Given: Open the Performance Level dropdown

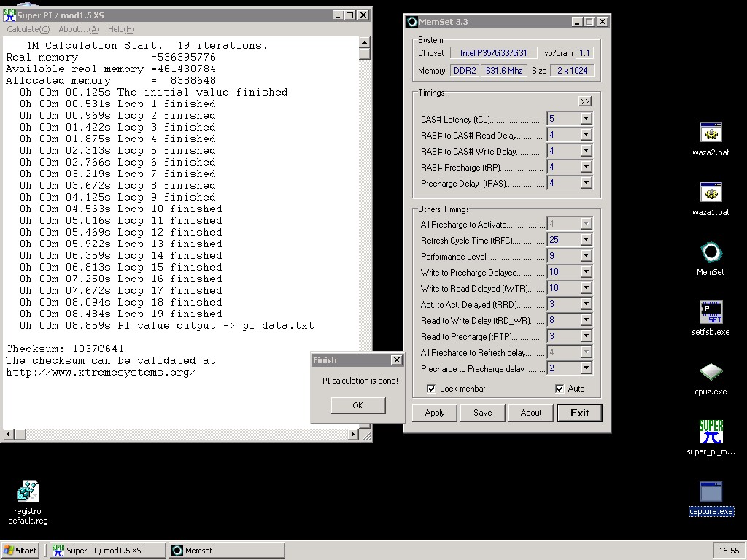Looking at the screenshot, I should [x=586, y=256].
